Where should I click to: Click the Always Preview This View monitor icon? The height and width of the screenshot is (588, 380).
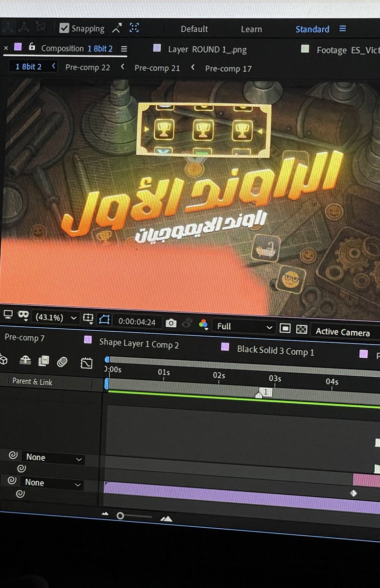point(8,315)
